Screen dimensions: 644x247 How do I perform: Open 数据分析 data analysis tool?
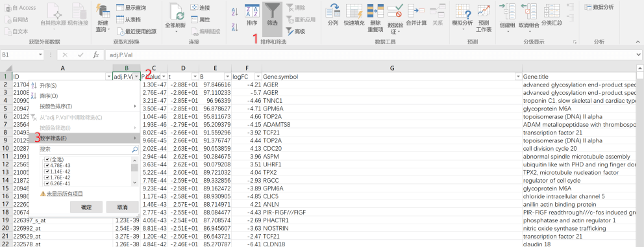pos(599,7)
